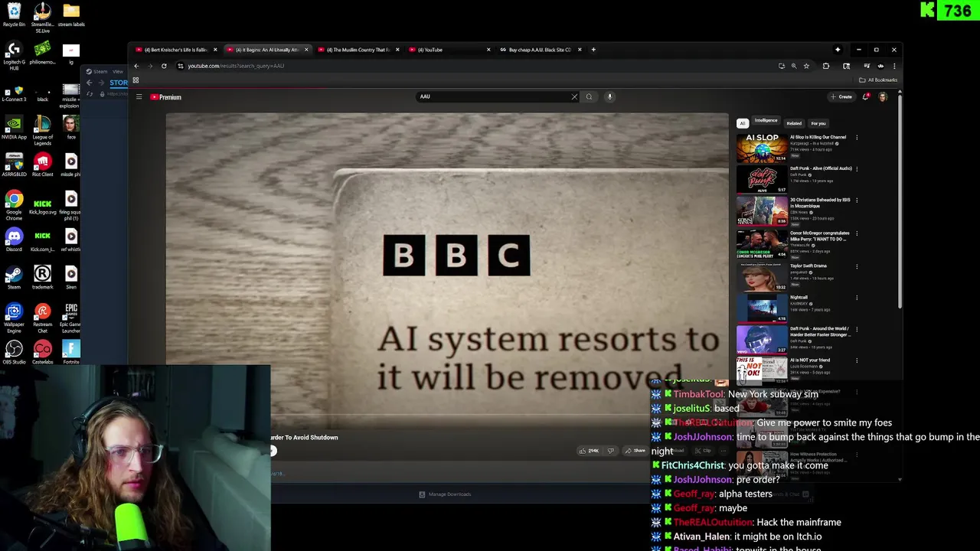Launch Google Chrome desktop shortcut
The width and height of the screenshot is (980, 551).
(14, 204)
